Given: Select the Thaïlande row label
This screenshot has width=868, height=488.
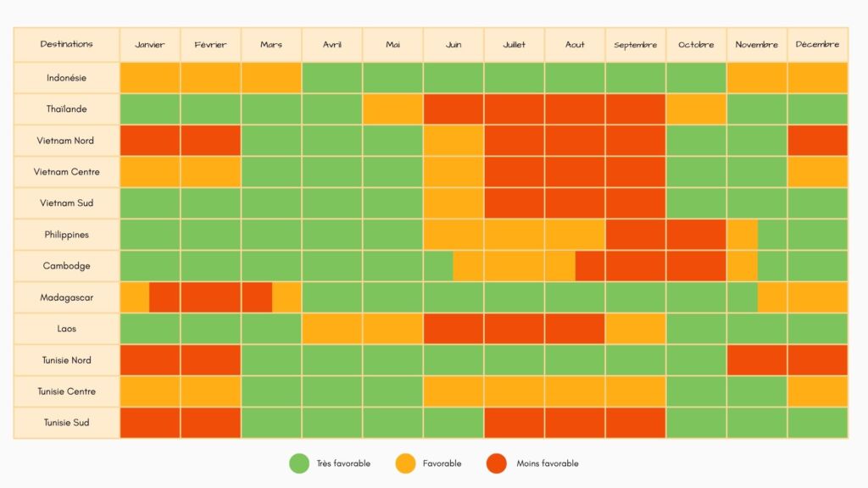Looking at the screenshot, I should coord(66,109).
